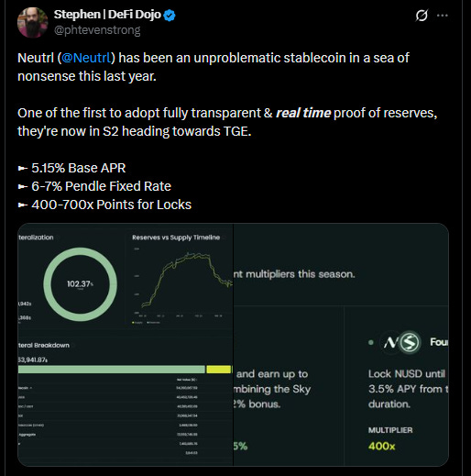This screenshot has width=471, height=476.
Task: Click the 400x multiplier value
Action: [x=381, y=446]
